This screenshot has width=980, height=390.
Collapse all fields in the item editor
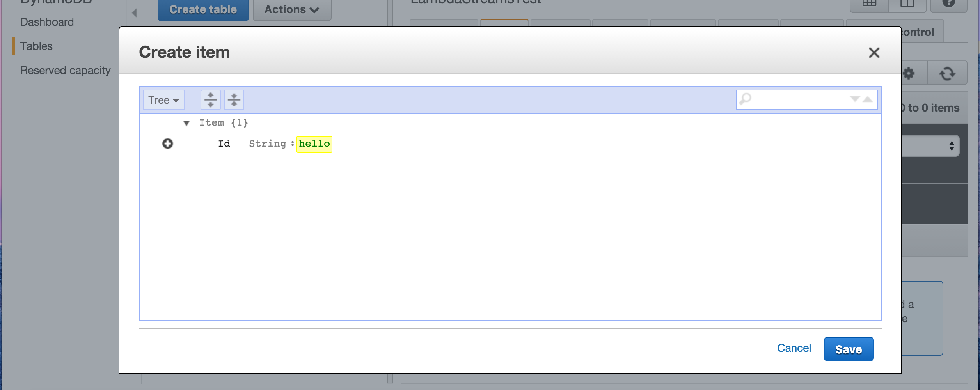pos(234,99)
